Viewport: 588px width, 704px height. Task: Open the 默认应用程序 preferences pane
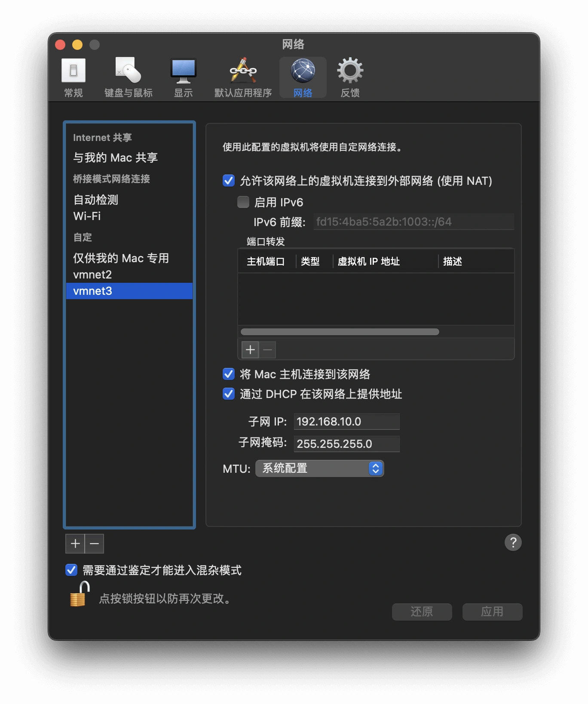pyautogui.click(x=243, y=78)
